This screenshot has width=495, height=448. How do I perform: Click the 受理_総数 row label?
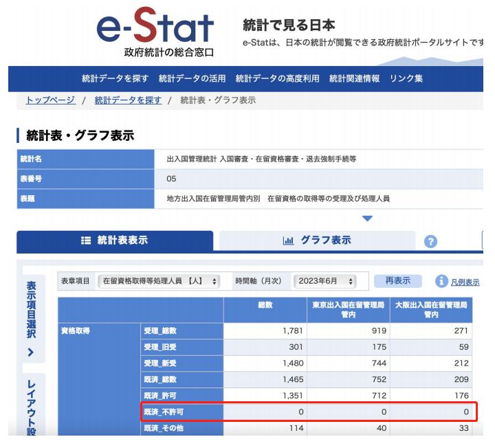(181, 331)
